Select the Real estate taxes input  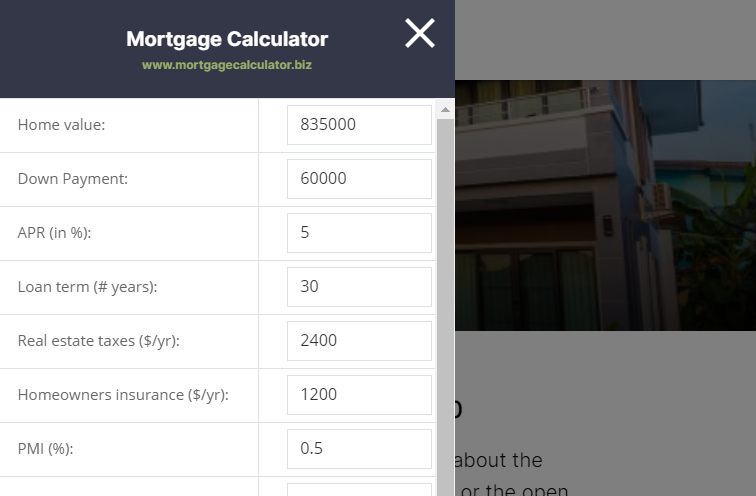click(x=359, y=341)
